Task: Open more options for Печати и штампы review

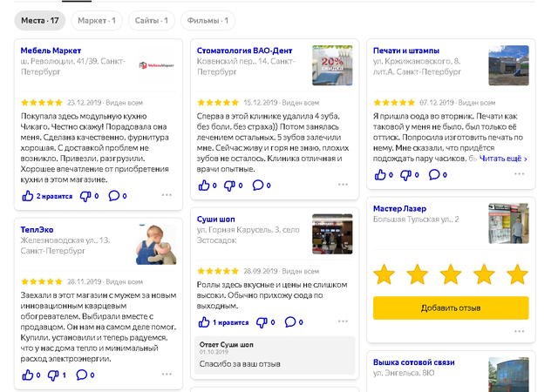Action: (x=520, y=173)
